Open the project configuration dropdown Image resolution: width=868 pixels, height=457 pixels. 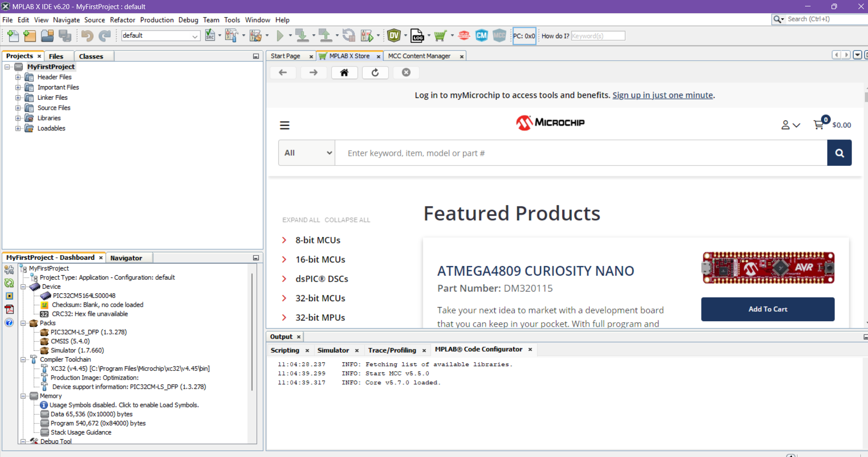161,36
